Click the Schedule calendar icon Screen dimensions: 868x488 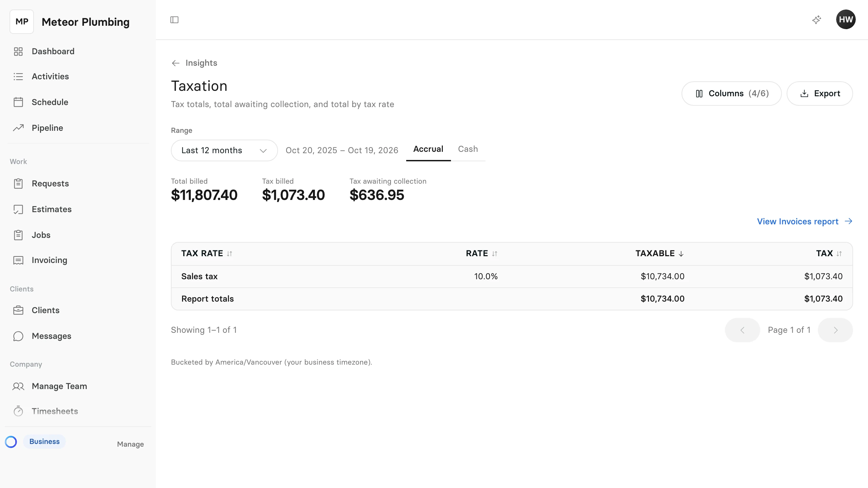[18, 102]
